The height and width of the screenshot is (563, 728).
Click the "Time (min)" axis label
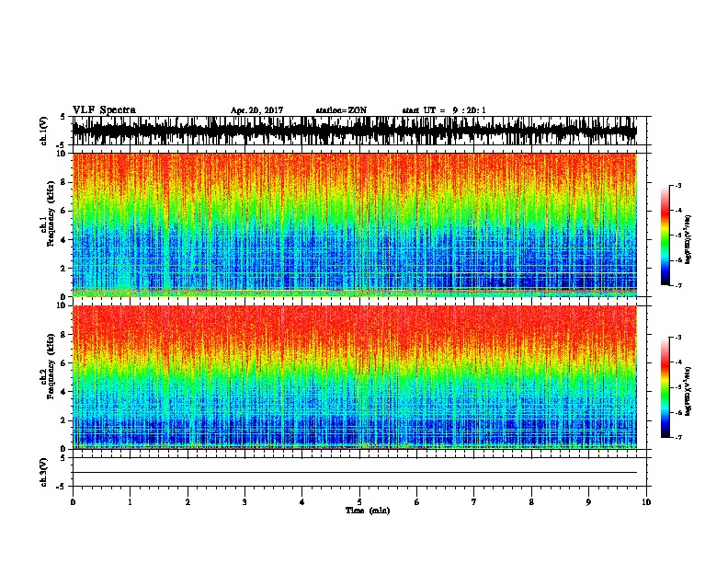click(x=368, y=511)
